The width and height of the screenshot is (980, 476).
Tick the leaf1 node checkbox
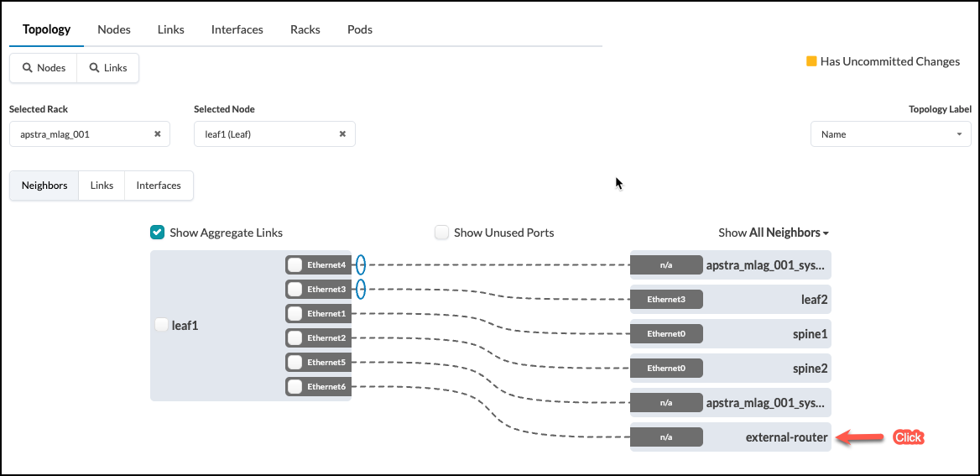pyautogui.click(x=162, y=325)
